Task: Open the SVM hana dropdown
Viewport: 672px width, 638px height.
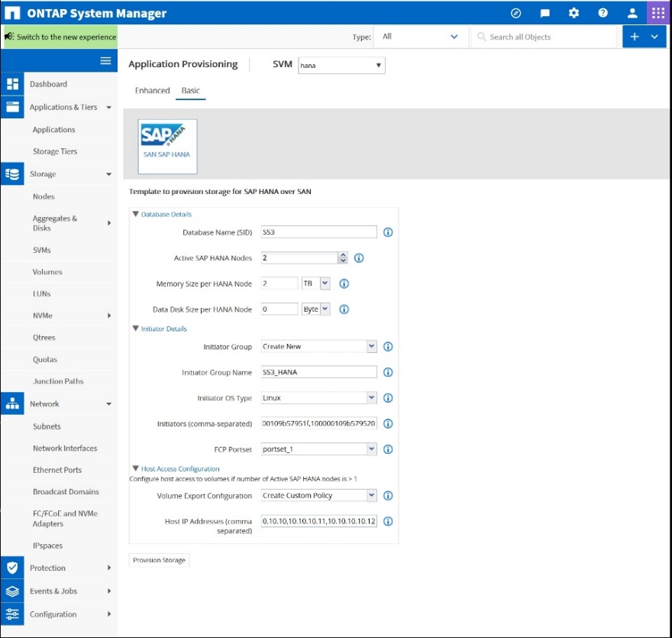Action: pyautogui.click(x=341, y=65)
